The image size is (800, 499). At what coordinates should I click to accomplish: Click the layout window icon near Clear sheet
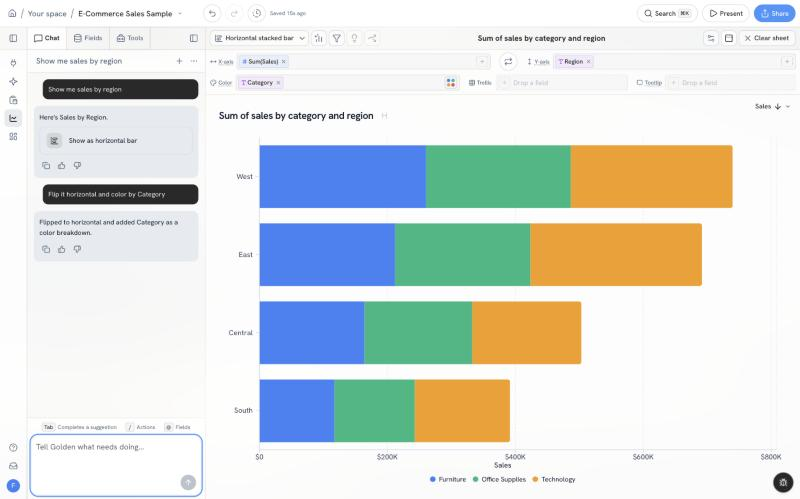tap(729, 38)
